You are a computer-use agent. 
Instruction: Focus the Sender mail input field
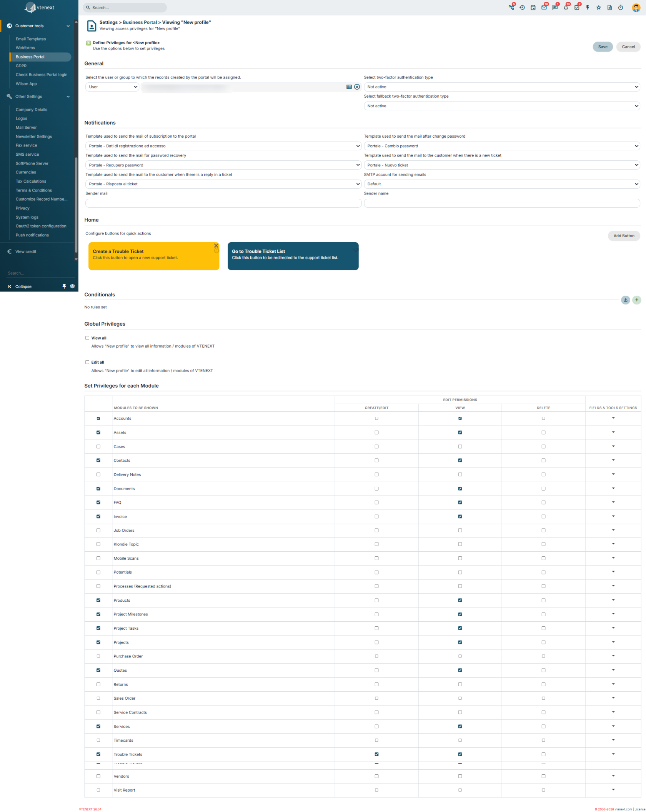(223, 203)
